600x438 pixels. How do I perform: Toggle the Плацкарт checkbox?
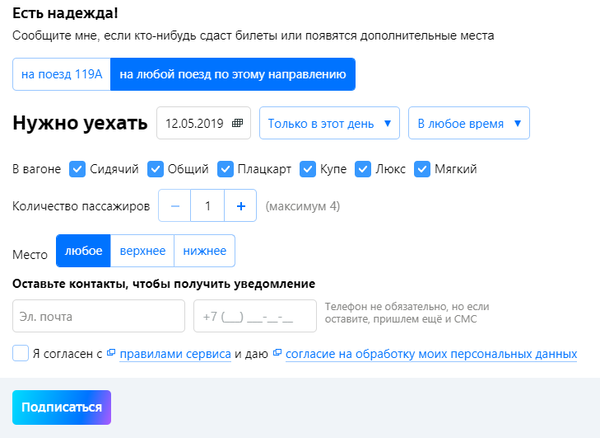[225, 169]
